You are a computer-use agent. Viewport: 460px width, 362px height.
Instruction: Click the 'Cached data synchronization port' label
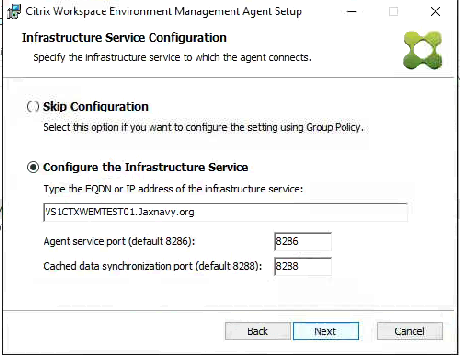coord(153,266)
